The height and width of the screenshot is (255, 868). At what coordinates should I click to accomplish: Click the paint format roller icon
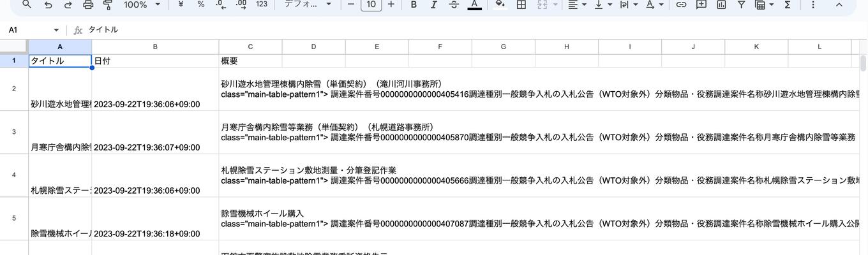pyautogui.click(x=108, y=4)
